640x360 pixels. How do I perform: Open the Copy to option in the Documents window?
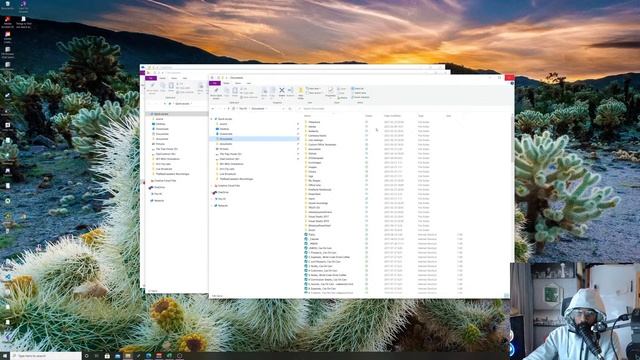[x=273, y=93]
